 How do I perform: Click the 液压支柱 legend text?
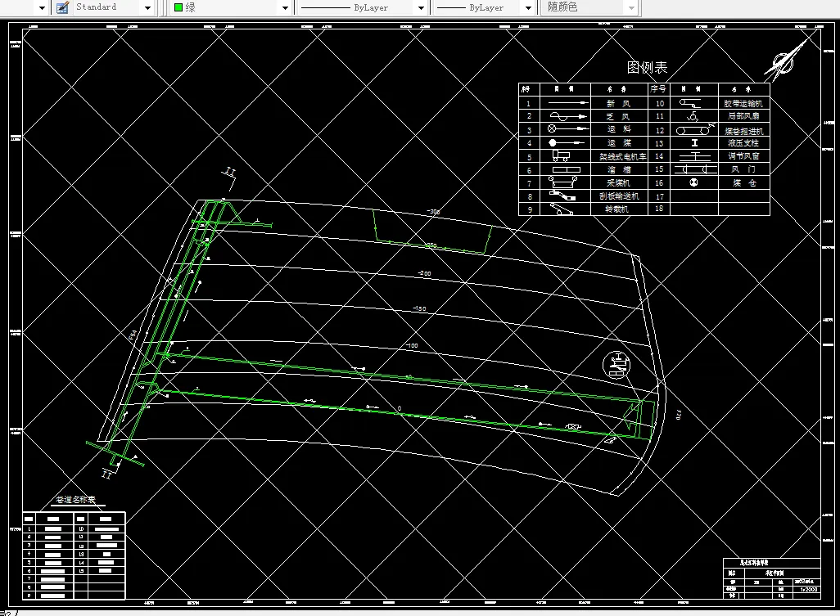pos(743,143)
